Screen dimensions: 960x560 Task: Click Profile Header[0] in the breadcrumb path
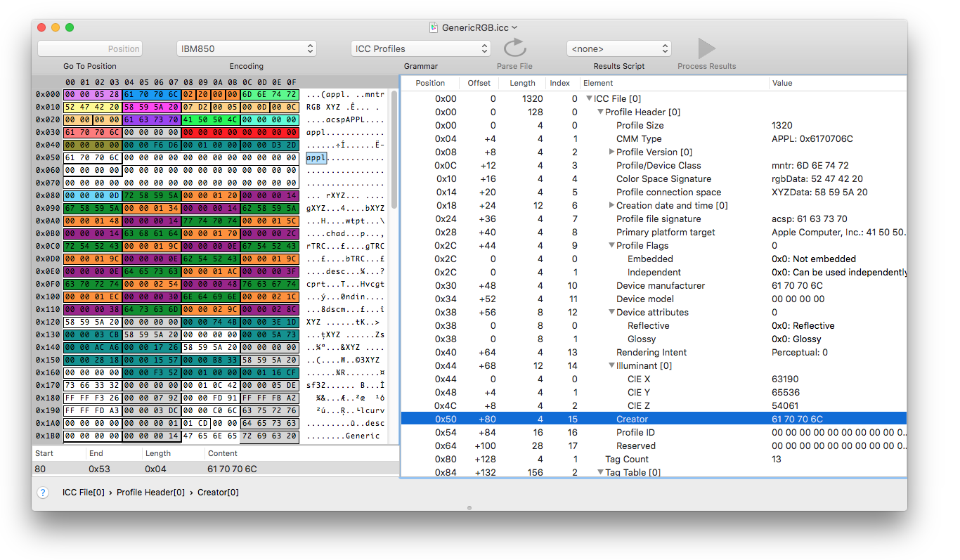click(x=151, y=493)
